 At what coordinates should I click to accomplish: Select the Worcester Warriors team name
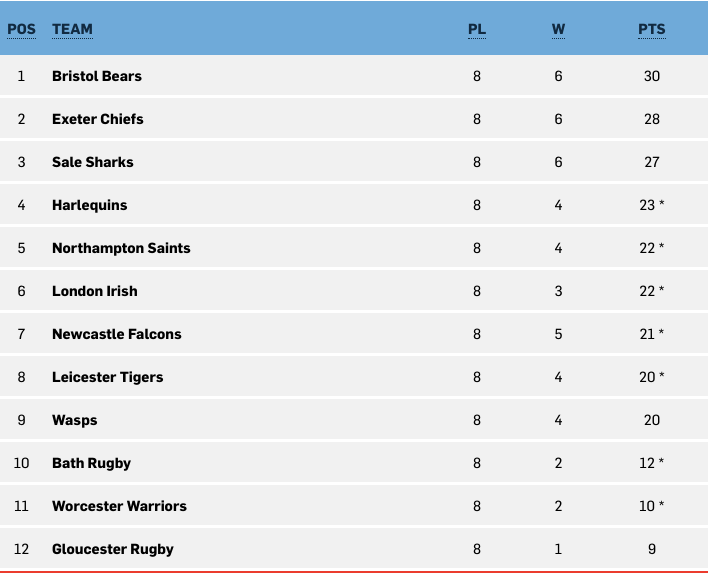[119, 506]
